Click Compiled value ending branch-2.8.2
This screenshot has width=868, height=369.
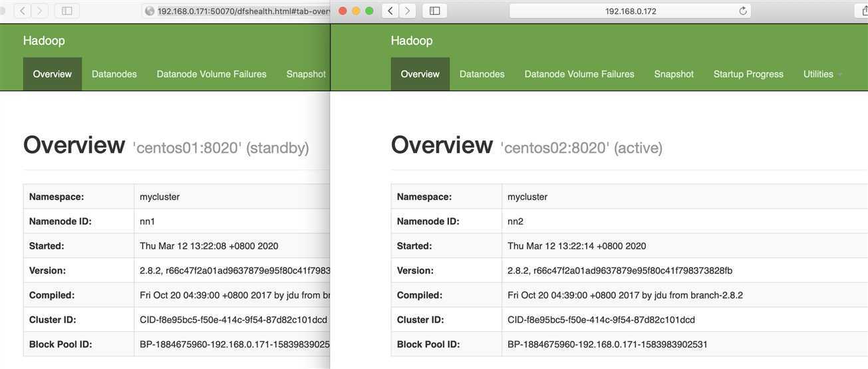[x=625, y=295]
